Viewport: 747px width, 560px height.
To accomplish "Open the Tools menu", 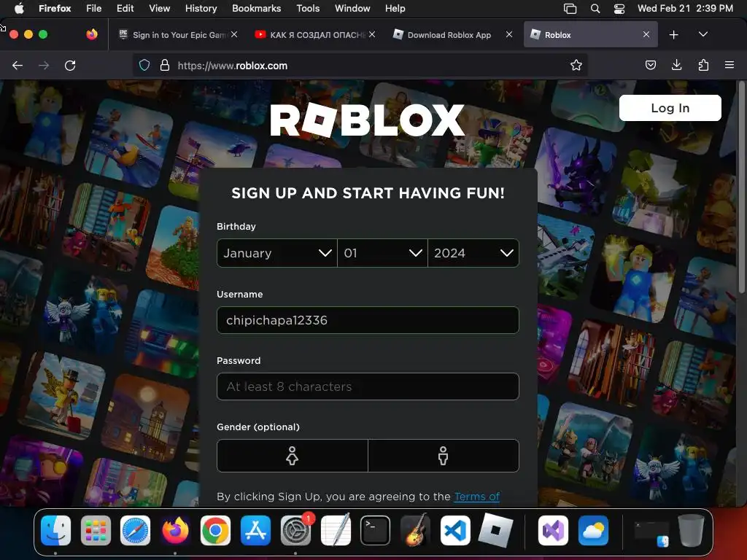I will tap(308, 9).
